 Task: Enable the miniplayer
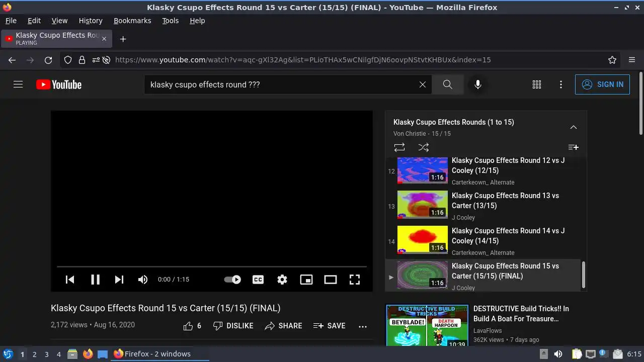pos(306,280)
